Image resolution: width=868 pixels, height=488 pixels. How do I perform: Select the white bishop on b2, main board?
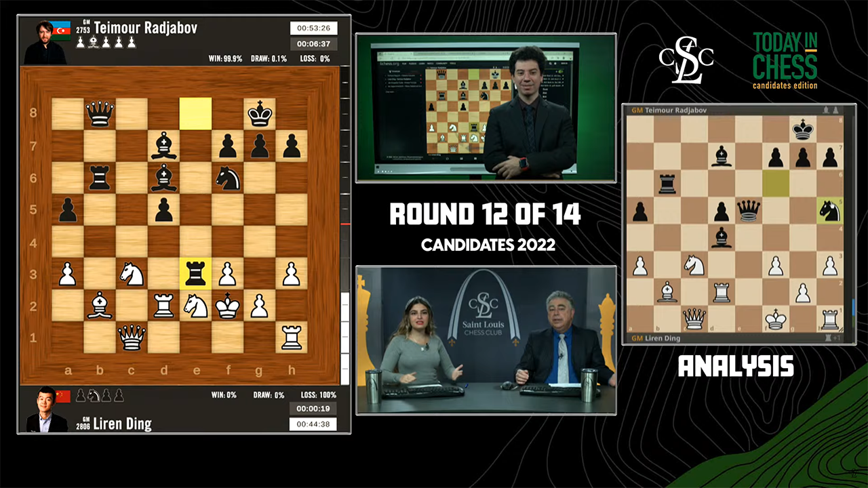(x=100, y=305)
